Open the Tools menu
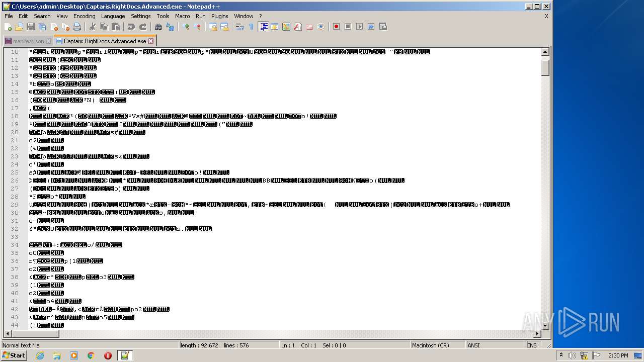The image size is (644, 362). [x=163, y=16]
